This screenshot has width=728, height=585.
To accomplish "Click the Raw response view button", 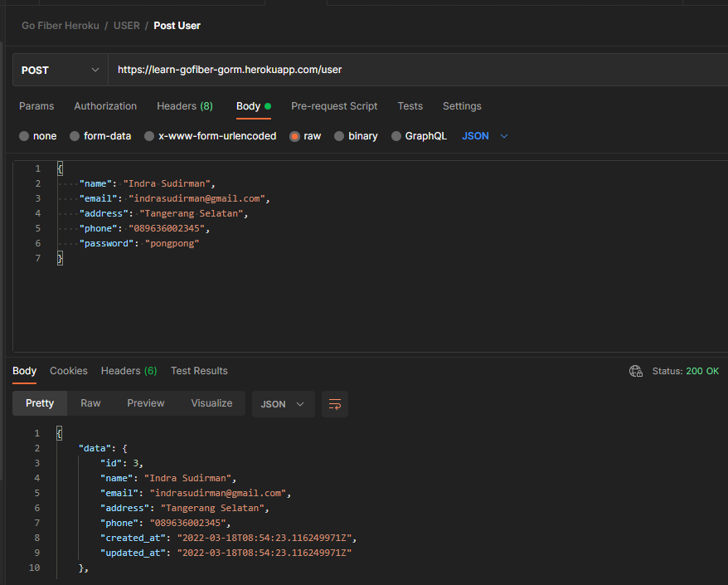I will 90,403.
